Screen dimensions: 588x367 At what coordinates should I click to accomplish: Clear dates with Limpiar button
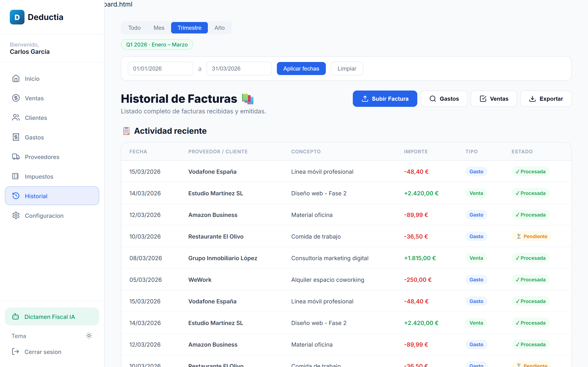[347, 69]
